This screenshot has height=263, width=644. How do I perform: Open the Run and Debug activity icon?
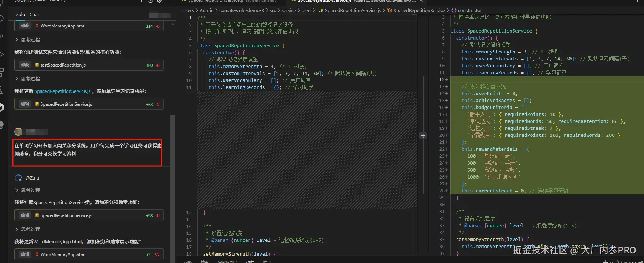[x=1, y=54]
